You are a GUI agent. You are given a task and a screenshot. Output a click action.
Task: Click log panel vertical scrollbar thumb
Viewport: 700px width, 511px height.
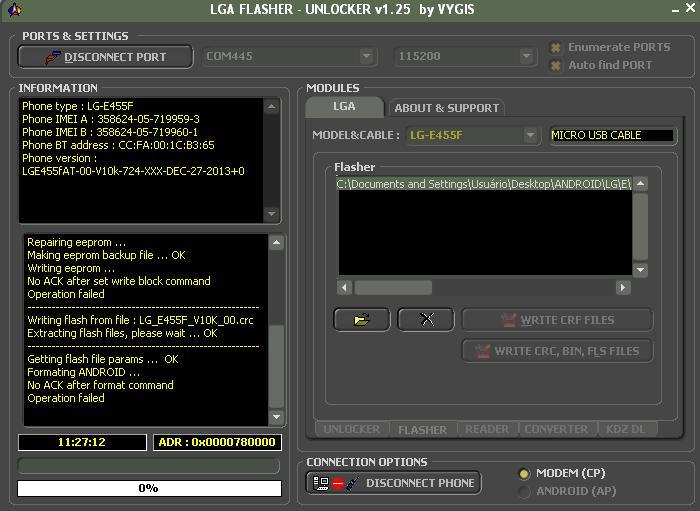tap(276, 366)
